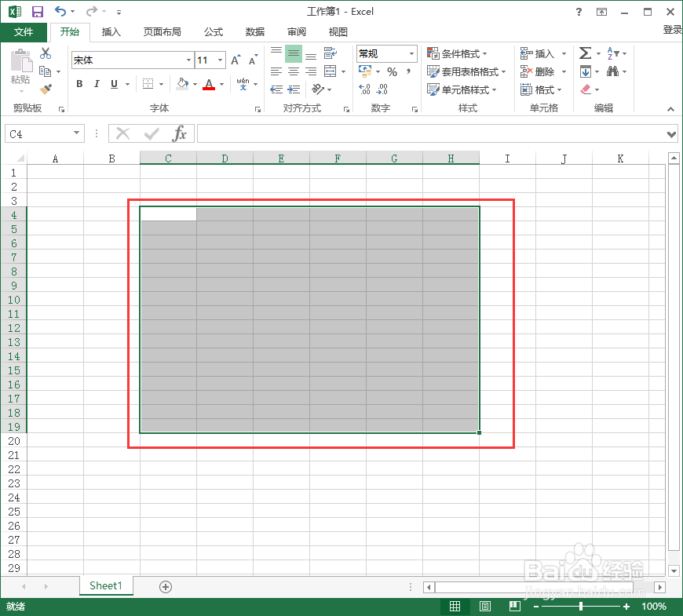Switch to the 数据 tab

pyautogui.click(x=255, y=31)
